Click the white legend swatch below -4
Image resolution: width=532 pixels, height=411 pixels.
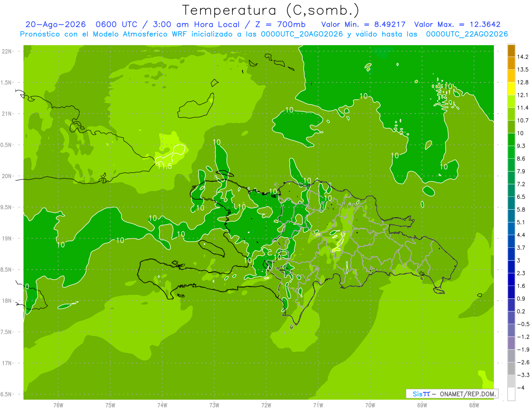(x=511, y=394)
